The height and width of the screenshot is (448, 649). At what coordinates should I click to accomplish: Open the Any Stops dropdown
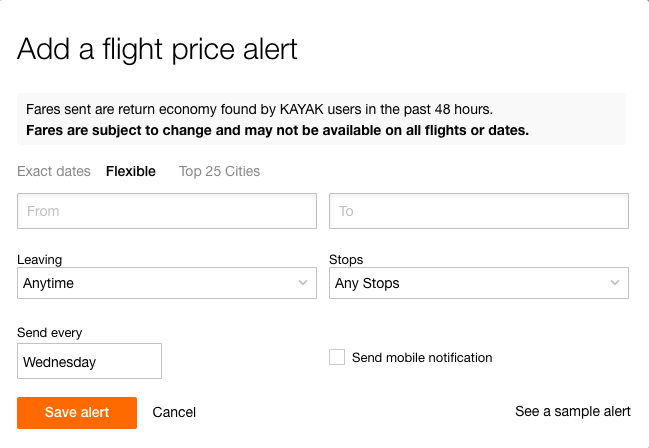pyautogui.click(x=479, y=283)
